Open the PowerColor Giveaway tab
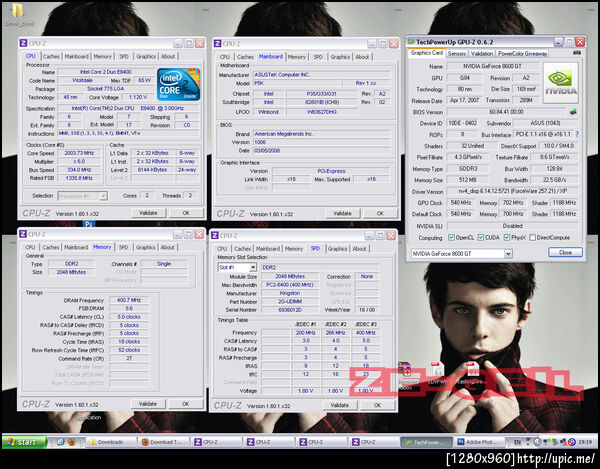 point(522,54)
